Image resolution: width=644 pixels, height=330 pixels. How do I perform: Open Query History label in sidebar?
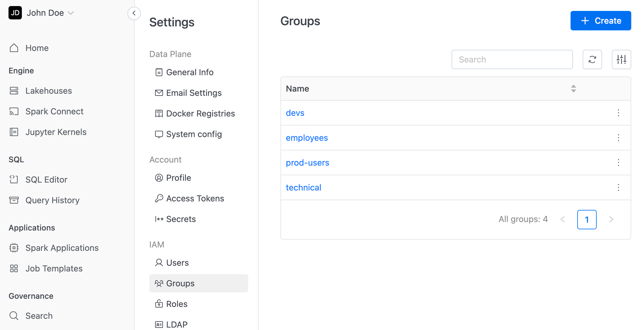53,200
